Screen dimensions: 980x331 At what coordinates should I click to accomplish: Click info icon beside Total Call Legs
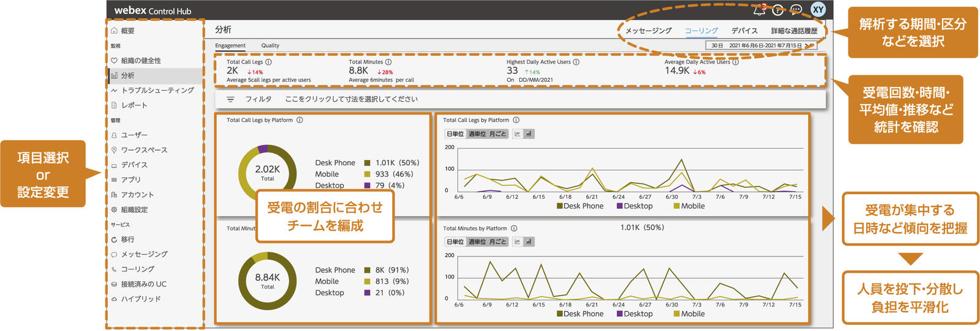click(268, 62)
